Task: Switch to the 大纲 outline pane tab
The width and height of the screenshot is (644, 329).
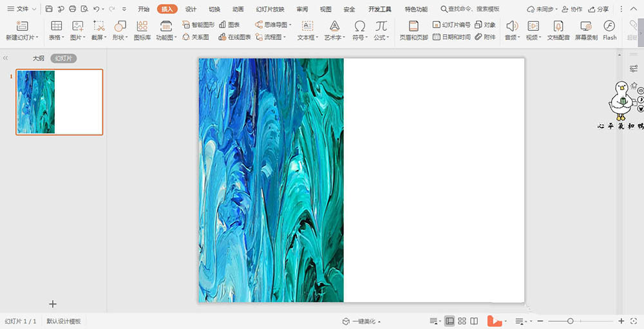Action: [39, 59]
